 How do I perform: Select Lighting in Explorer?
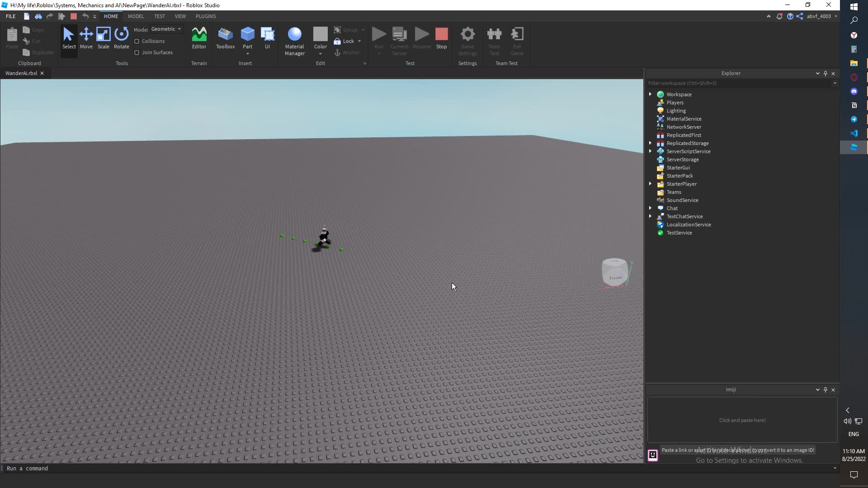[676, 111]
